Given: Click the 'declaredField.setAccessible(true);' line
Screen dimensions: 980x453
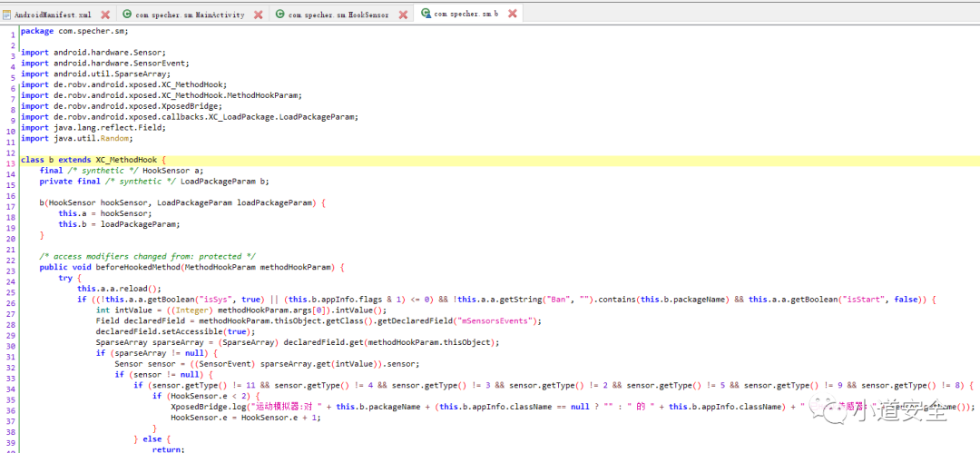Looking at the screenshot, I should [x=176, y=331].
